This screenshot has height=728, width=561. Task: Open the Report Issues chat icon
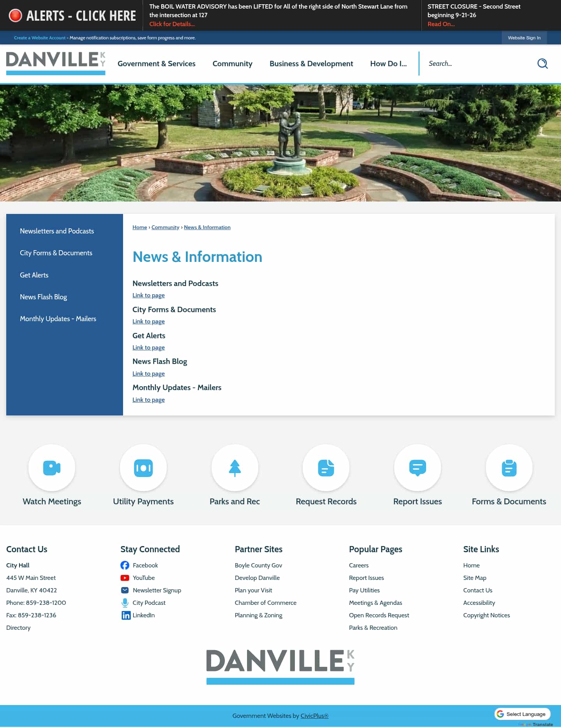click(418, 468)
